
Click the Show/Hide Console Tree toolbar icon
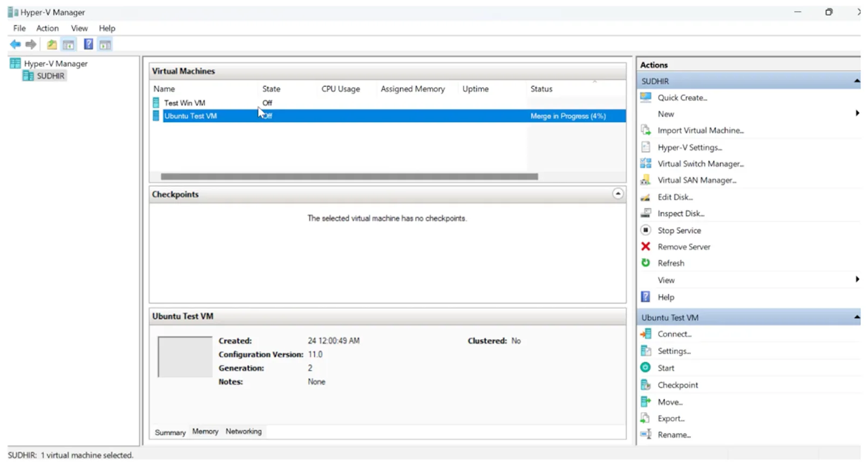click(69, 44)
